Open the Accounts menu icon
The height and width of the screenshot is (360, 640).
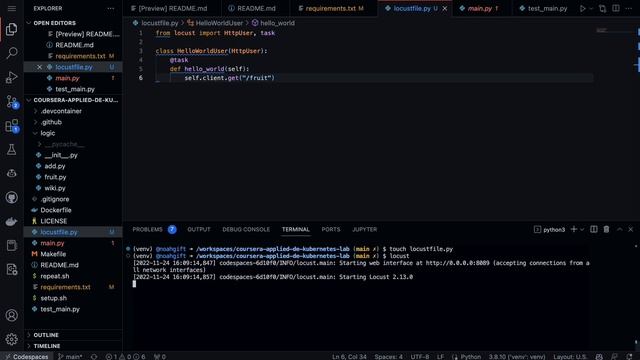[x=11, y=315]
